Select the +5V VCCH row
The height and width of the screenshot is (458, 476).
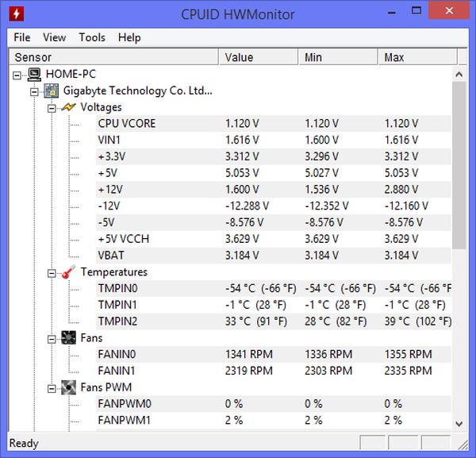[x=274, y=239]
